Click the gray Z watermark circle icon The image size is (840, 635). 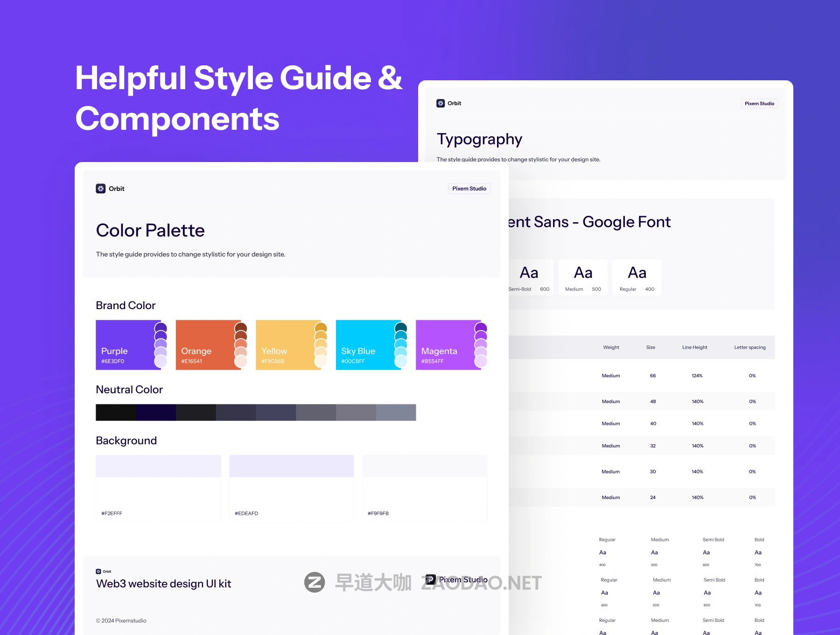(315, 582)
